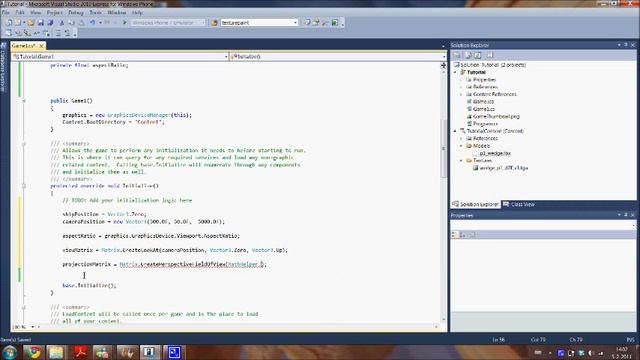Screen dimensions: 640x360
Task: Collapse the Models folder
Action: (462, 146)
